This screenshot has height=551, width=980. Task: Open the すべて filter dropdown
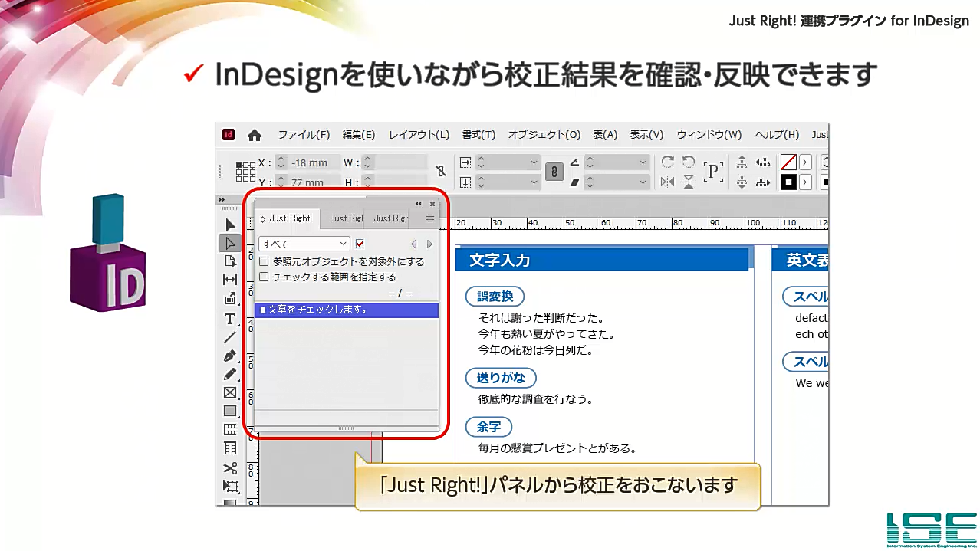(x=304, y=244)
